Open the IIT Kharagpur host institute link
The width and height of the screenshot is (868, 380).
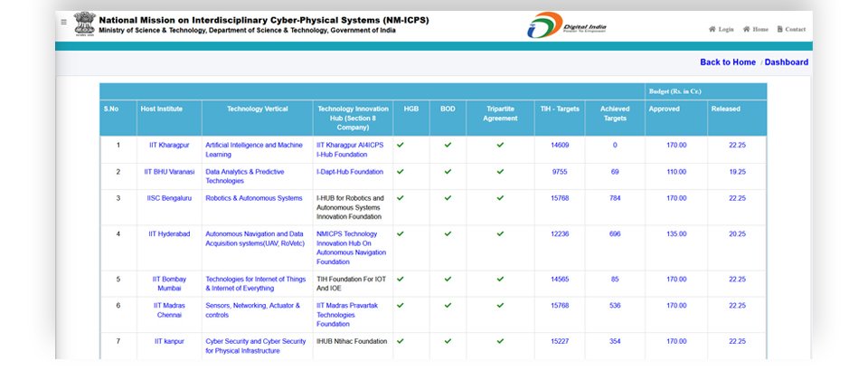[169, 145]
